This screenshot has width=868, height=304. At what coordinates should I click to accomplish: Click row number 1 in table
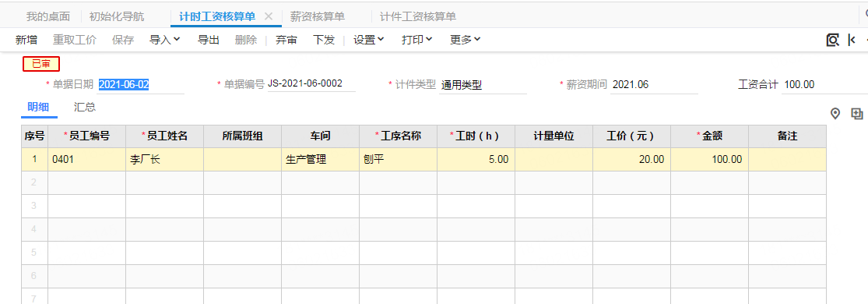point(34,159)
